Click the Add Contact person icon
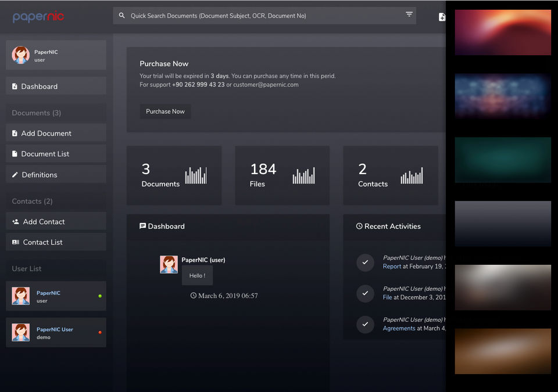558x392 pixels. [x=16, y=222]
